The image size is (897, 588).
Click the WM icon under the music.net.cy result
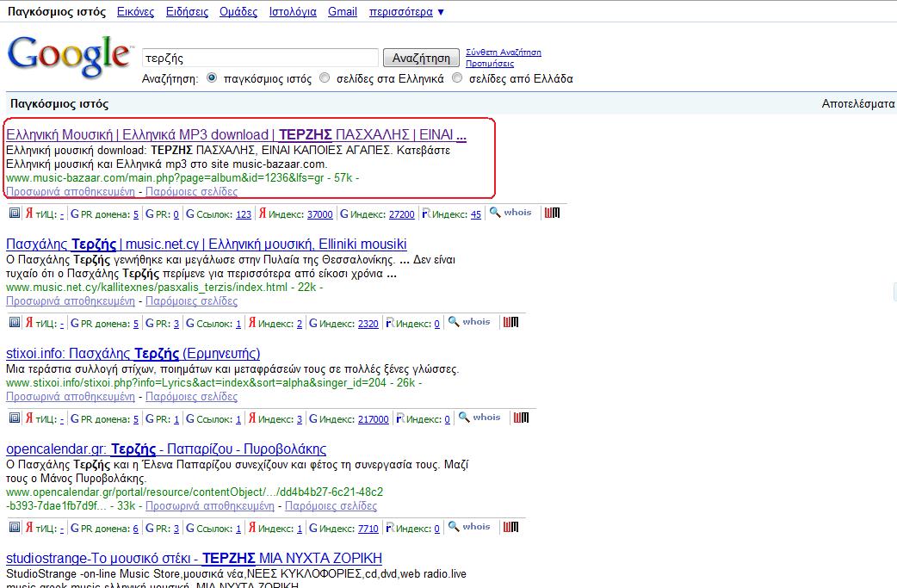click(x=510, y=322)
